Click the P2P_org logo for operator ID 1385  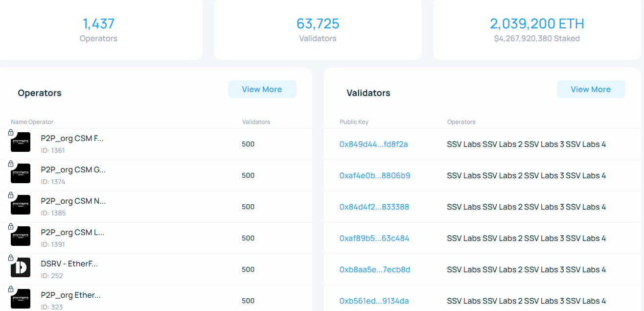tap(21, 205)
